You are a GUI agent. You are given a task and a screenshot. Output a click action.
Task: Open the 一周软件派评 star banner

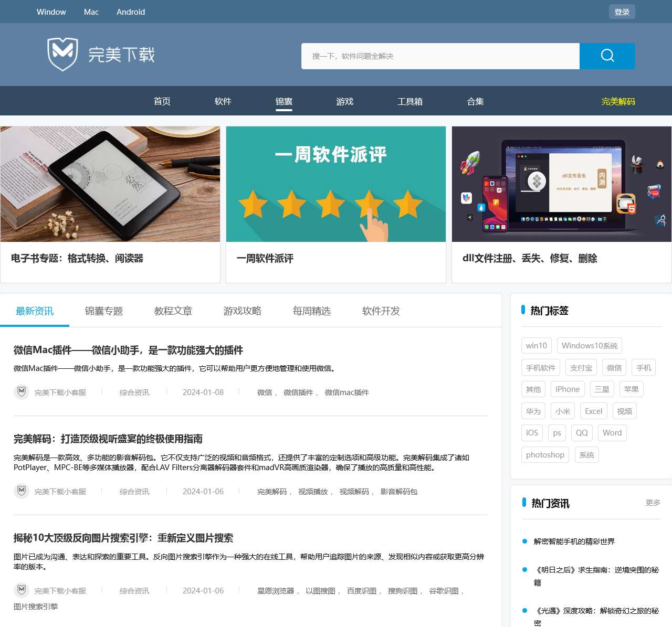(x=335, y=184)
